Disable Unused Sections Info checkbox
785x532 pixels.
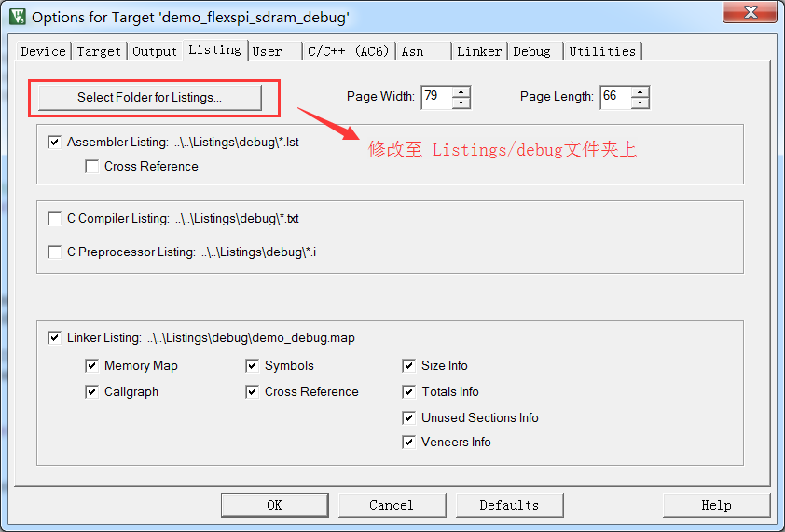click(408, 418)
